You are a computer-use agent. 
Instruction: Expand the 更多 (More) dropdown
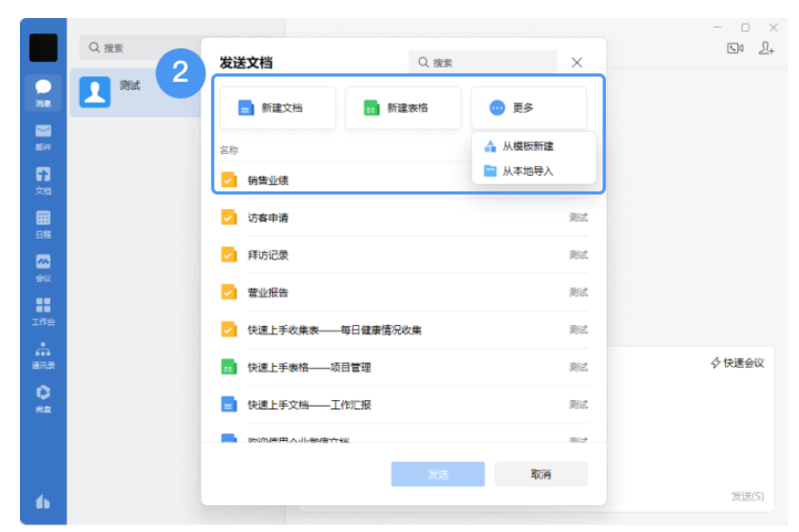click(x=528, y=108)
